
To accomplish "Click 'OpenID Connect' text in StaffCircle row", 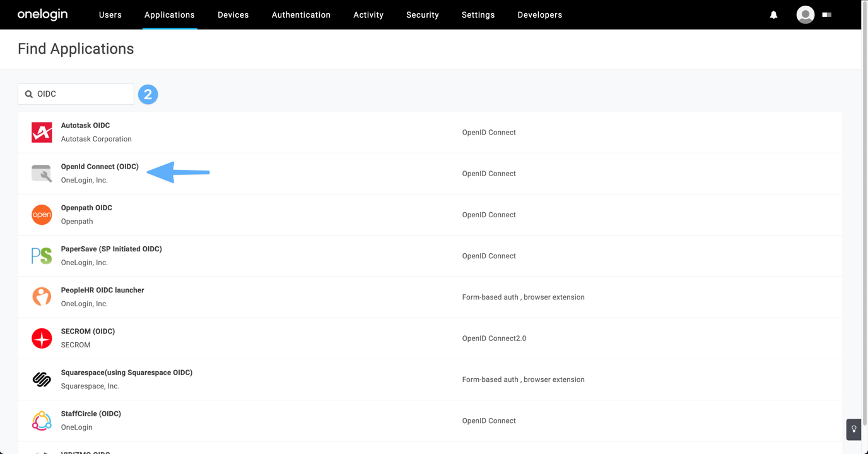I will [x=489, y=421].
